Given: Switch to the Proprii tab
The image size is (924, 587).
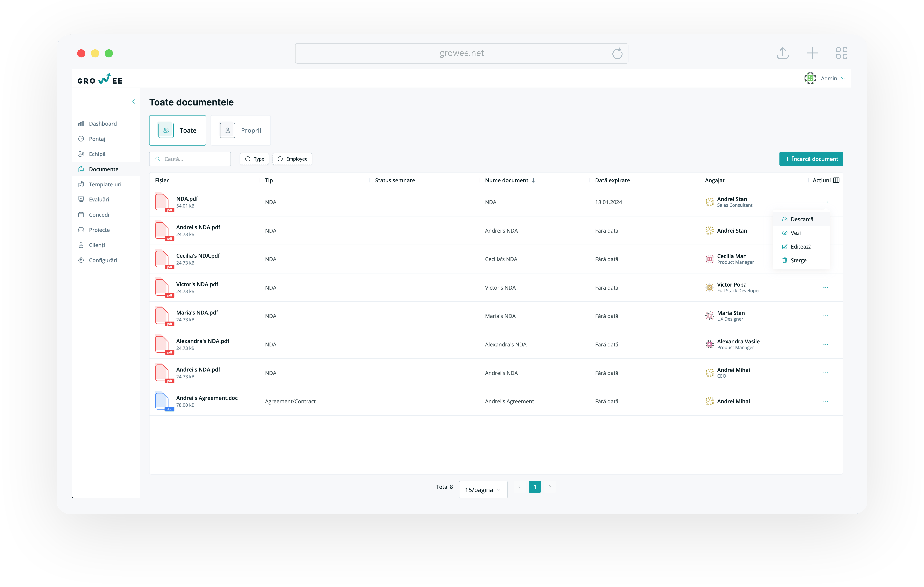Looking at the screenshot, I should click(x=241, y=131).
